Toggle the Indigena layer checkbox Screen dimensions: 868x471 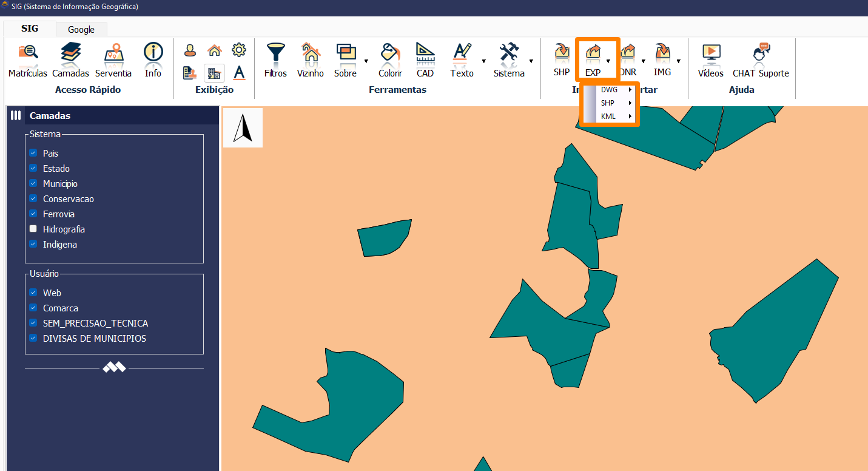click(33, 244)
